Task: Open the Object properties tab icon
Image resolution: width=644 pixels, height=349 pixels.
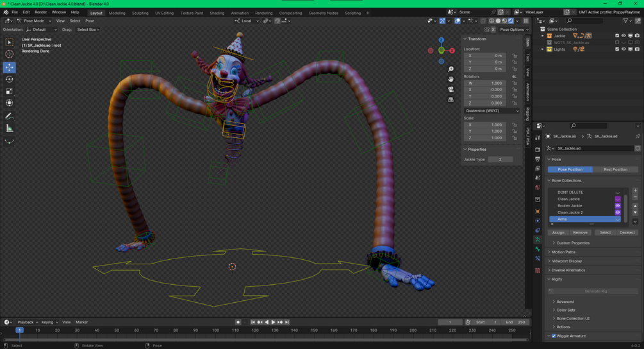Action: click(x=538, y=211)
